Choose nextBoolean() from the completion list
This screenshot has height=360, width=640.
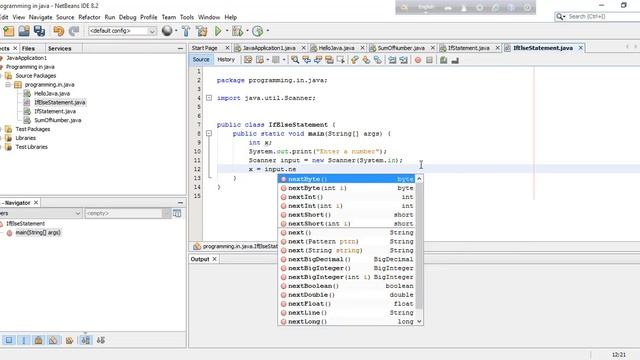[x=347, y=286]
